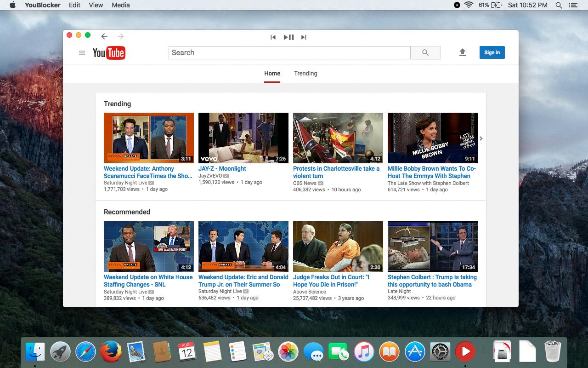The width and height of the screenshot is (588, 368).
Task: Open Spotlight search from the menu bar
Action: (558, 5)
